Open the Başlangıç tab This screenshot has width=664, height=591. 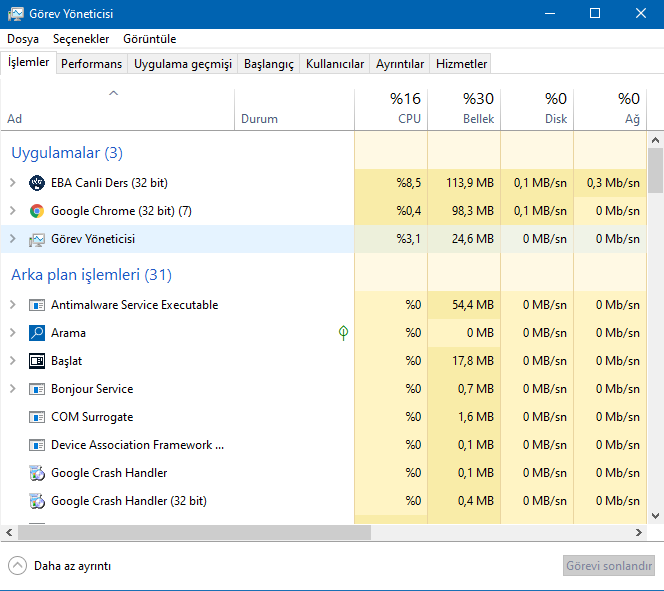pyautogui.click(x=270, y=64)
